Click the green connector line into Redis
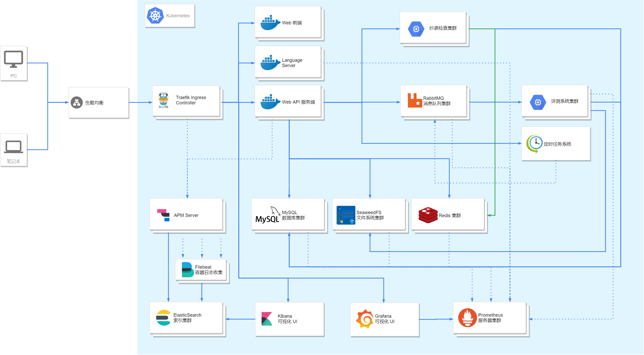The width and height of the screenshot is (644, 355). (x=495, y=122)
